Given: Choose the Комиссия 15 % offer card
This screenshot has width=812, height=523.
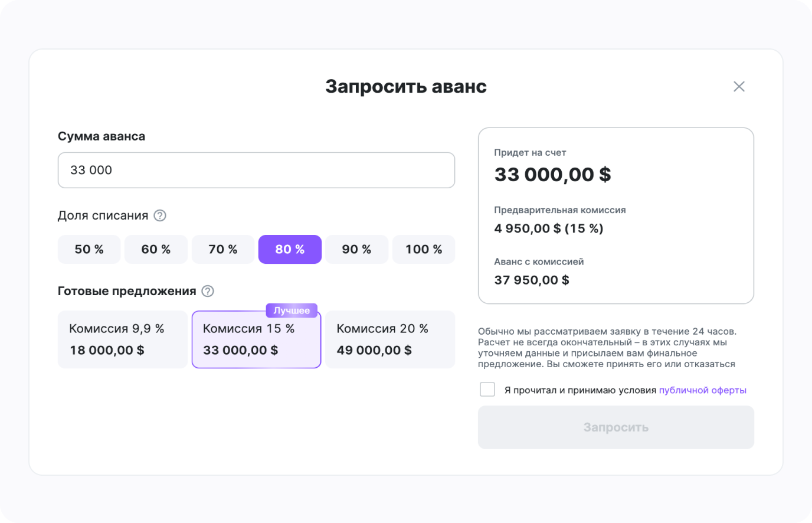Looking at the screenshot, I should click(x=256, y=341).
